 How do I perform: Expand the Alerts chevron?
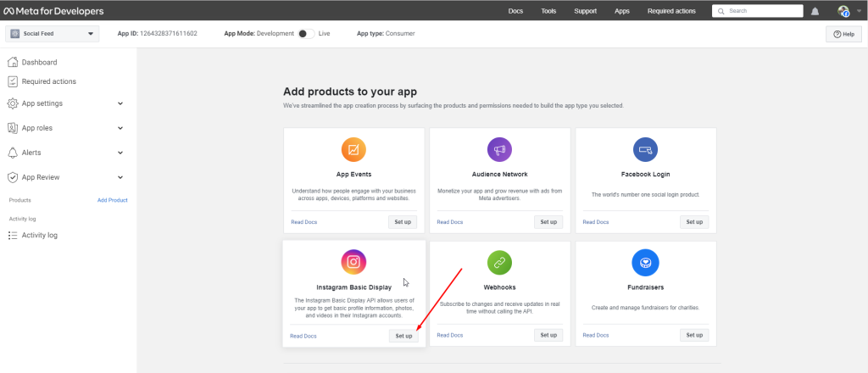[120, 153]
